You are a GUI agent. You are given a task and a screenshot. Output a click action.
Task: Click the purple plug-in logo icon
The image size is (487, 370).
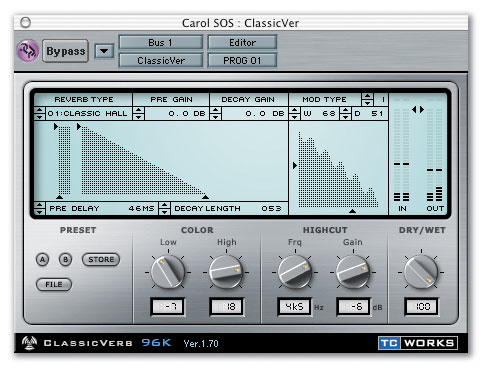click(x=28, y=51)
